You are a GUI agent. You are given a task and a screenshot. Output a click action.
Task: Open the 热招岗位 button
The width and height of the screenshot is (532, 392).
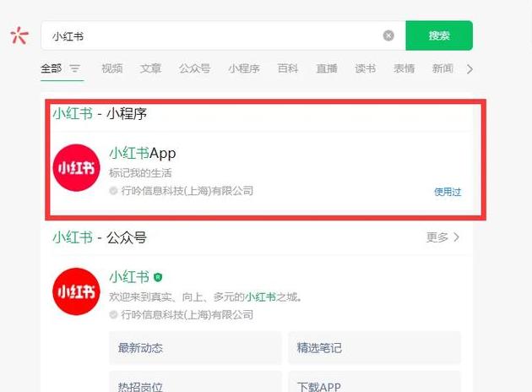click(195, 382)
